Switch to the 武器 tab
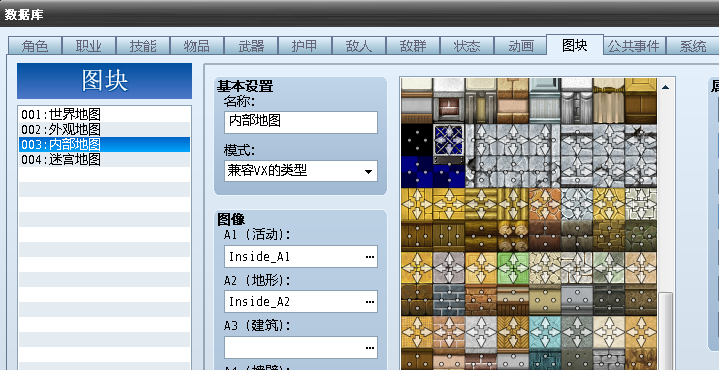The image size is (719, 370). (250, 46)
